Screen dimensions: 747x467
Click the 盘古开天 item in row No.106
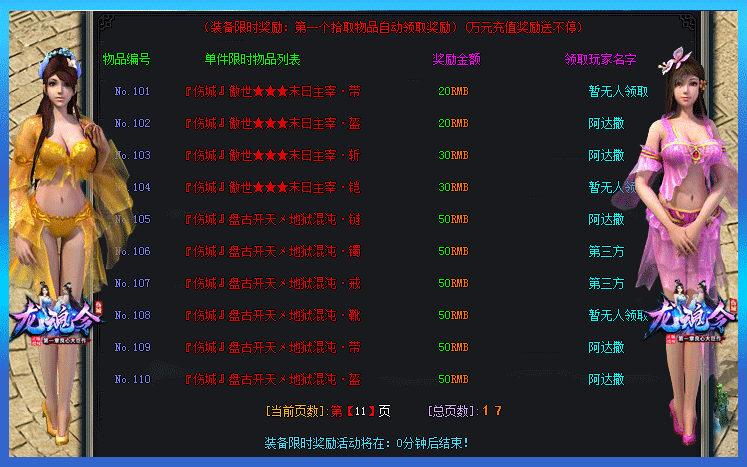click(272, 251)
